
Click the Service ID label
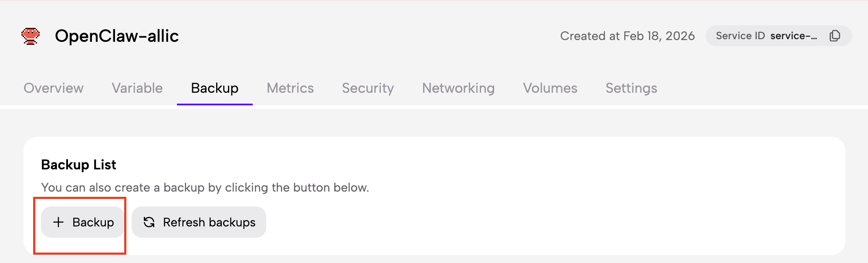pos(740,36)
